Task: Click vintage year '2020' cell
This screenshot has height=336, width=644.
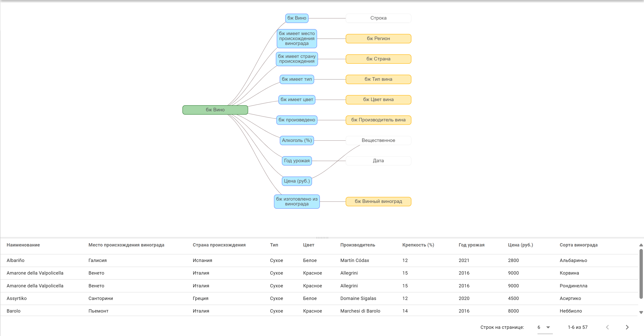Action: tap(464, 298)
